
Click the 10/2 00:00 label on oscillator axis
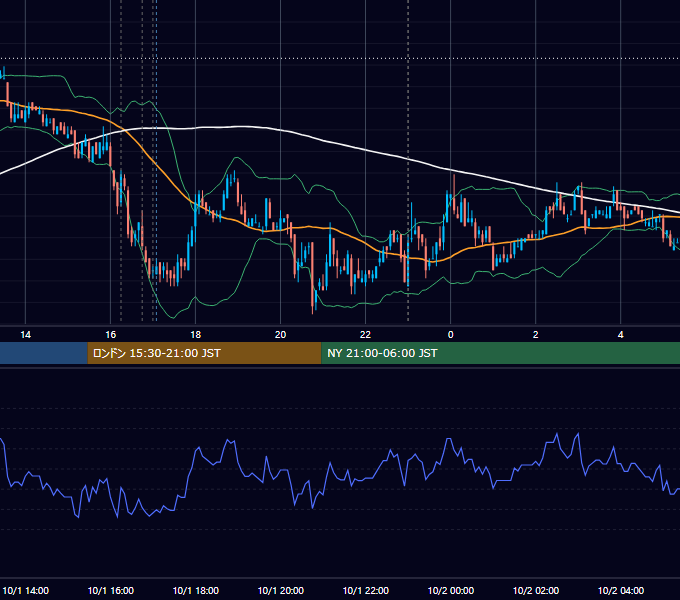pyautogui.click(x=451, y=590)
